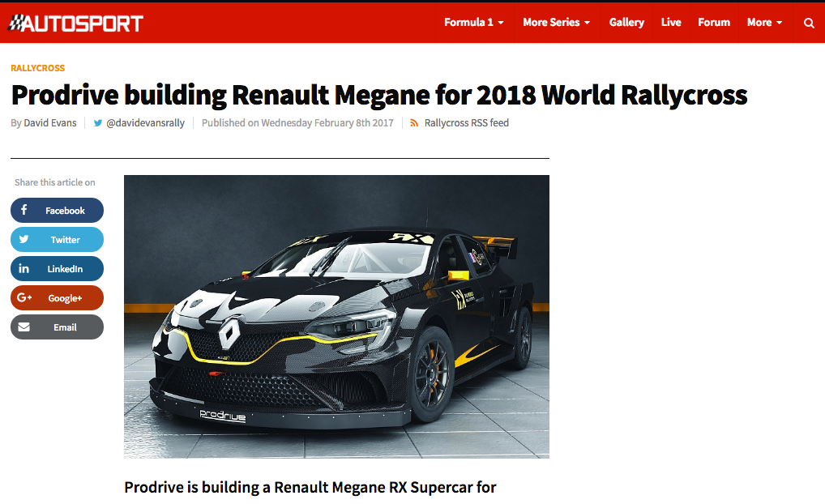Click the 'Share this article on' label
Viewport: 825px width, 504px height.
(55, 182)
